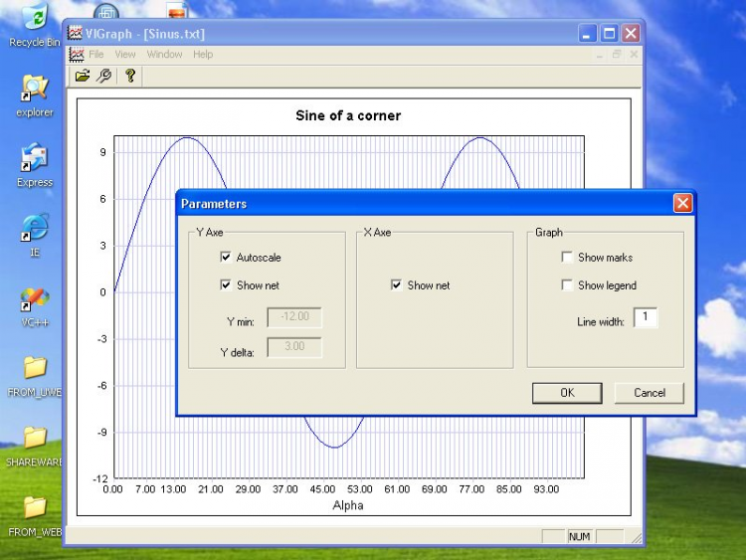Click the 93.00 x-axis tick label
The width and height of the screenshot is (746, 560).
click(x=546, y=489)
